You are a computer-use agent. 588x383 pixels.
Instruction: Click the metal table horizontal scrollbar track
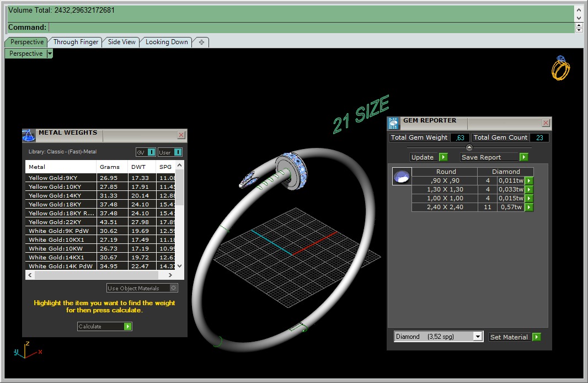[x=100, y=275]
